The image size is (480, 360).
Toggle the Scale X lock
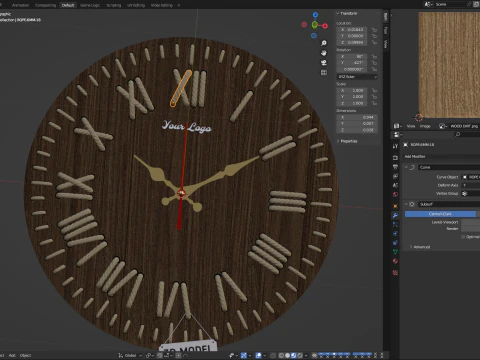point(374,90)
